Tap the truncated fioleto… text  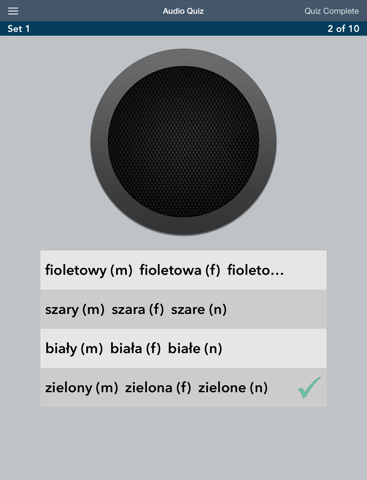pyautogui.click(x=256, y=270)
